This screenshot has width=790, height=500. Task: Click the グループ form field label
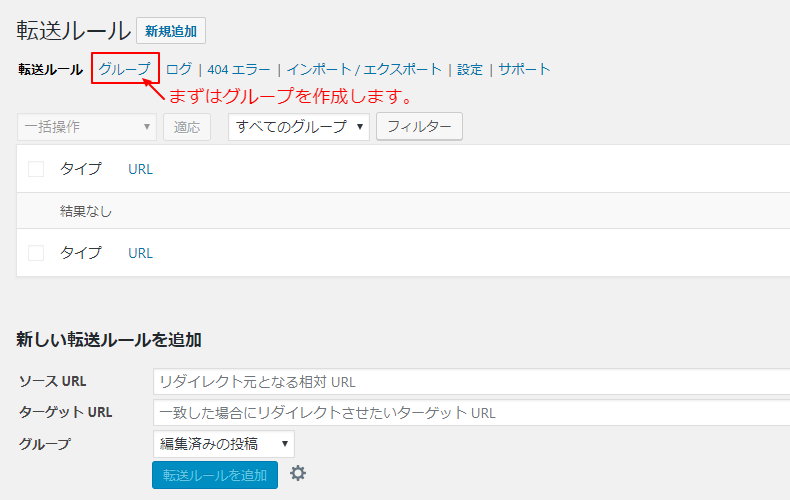coord(44,444)
